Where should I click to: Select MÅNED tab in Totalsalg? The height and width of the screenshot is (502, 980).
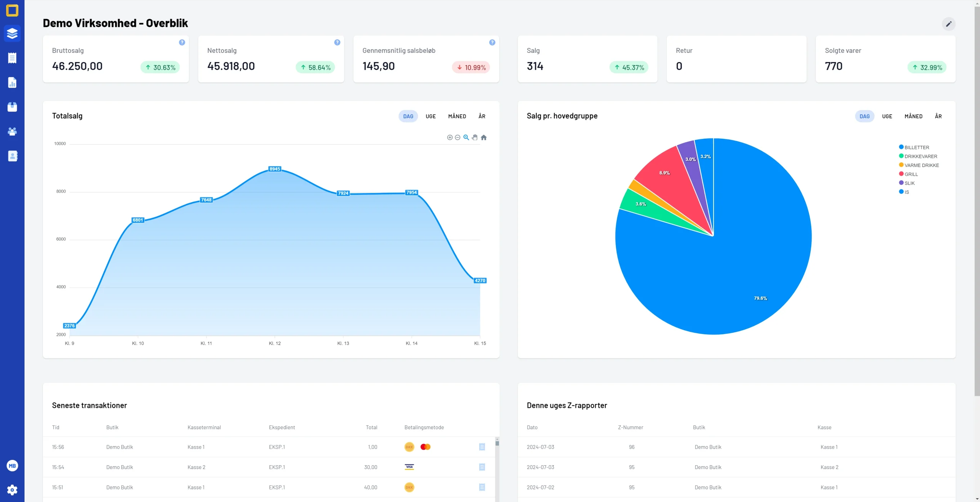(457, 116)
